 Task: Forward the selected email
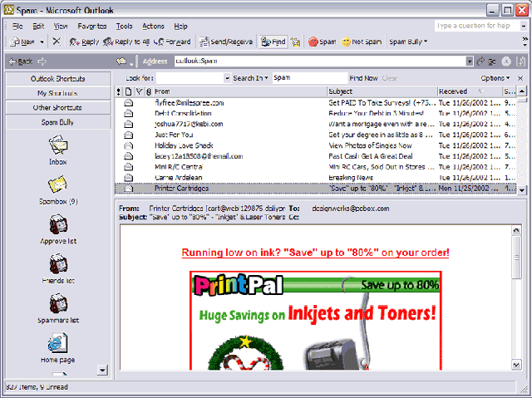172,42
